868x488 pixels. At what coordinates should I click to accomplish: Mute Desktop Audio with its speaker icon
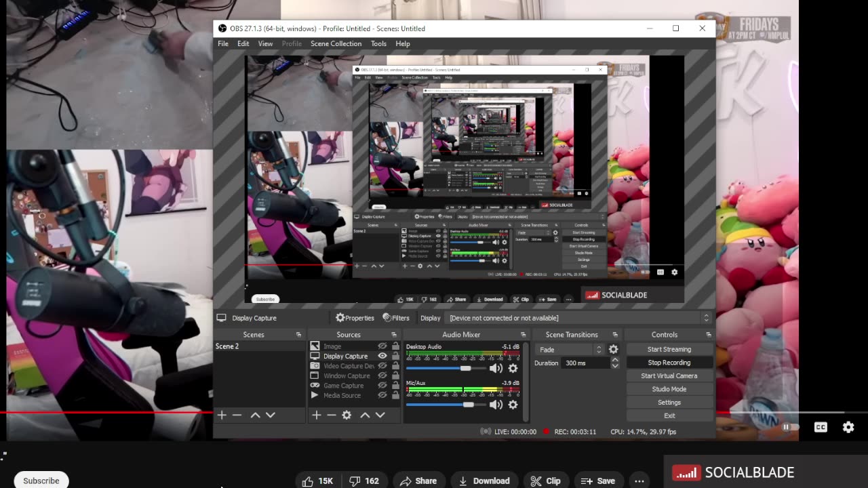pyautogui.click(x=496, y=368)
